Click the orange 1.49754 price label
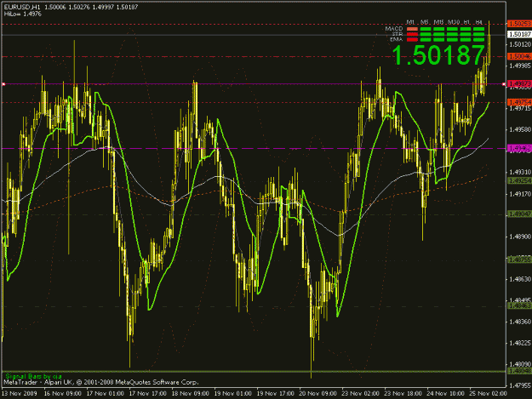Screen dimensions: 532x399 (519, 102)
